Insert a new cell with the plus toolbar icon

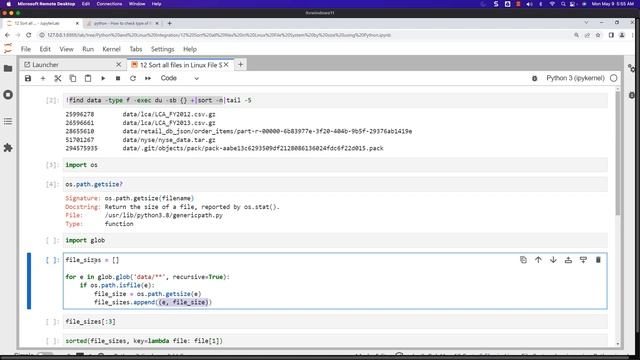point(43,78)
